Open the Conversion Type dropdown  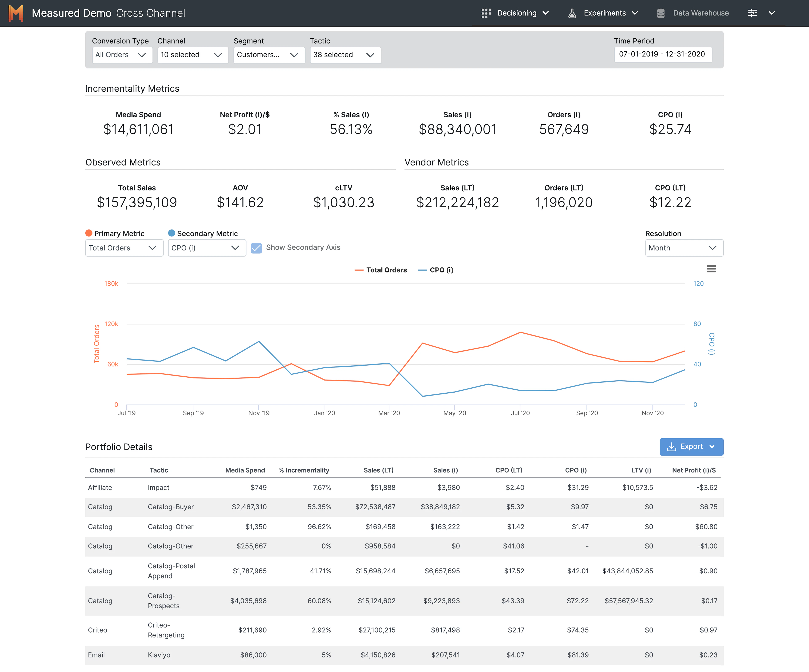(x=122, y=55)
